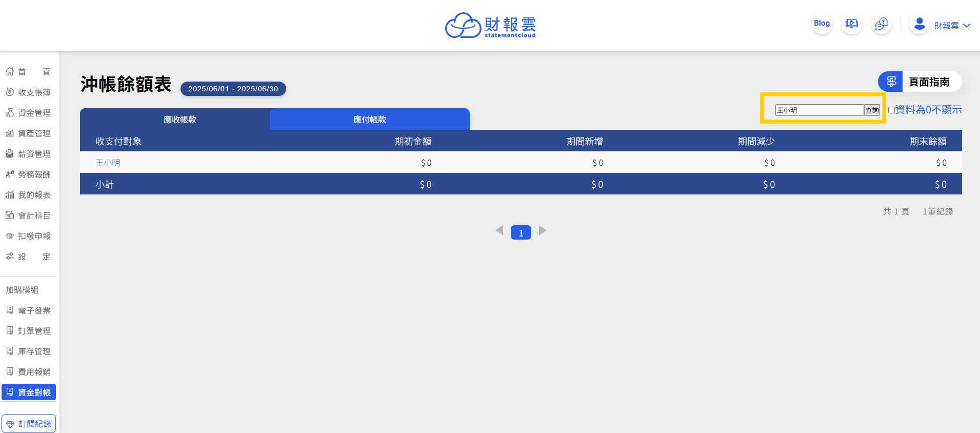Click the signpost icon on 頁面指南
Screen dimensions: 980x433
[x=891, y=82]
